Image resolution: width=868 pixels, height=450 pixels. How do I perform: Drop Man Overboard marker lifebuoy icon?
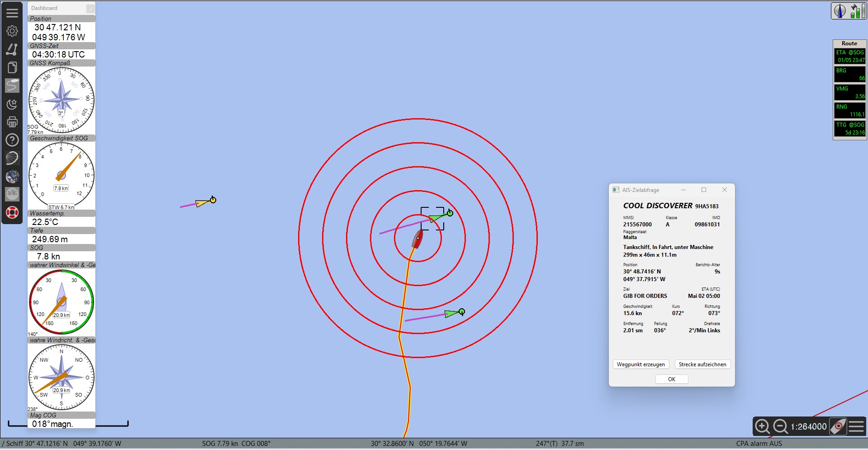[x=12, y=212]
